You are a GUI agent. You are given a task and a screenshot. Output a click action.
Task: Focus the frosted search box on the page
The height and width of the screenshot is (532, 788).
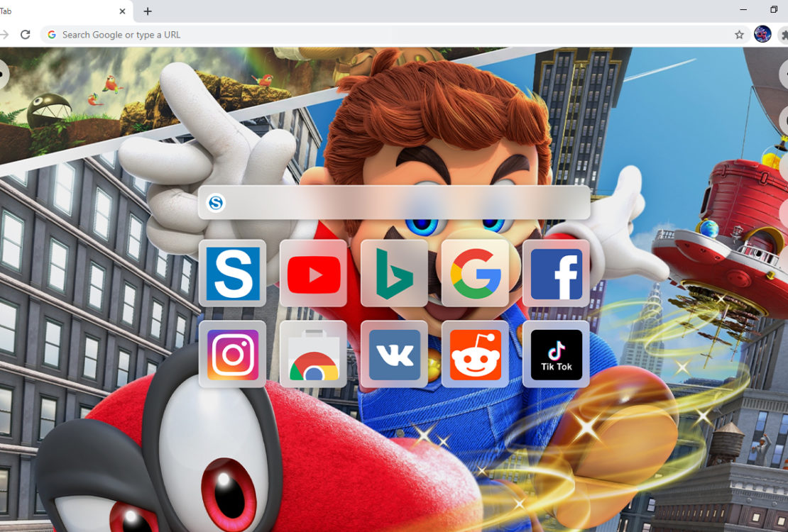coord(405,204)
